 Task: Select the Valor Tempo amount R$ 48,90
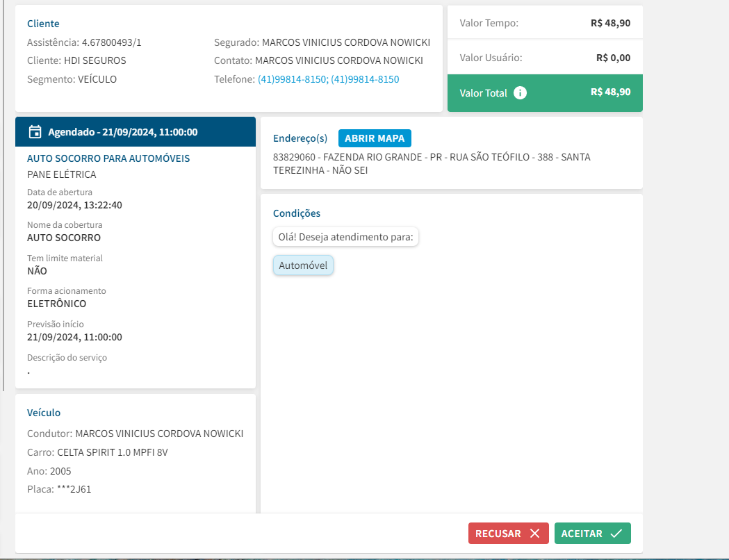(610, 23)
